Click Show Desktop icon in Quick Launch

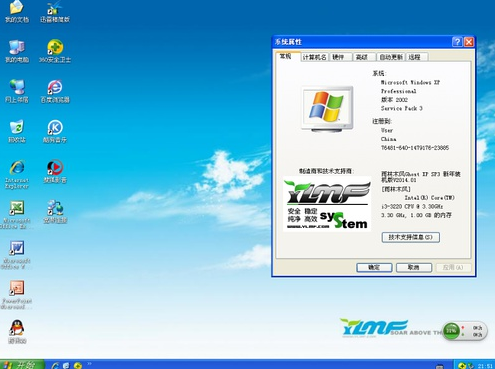tap(66, 365)
